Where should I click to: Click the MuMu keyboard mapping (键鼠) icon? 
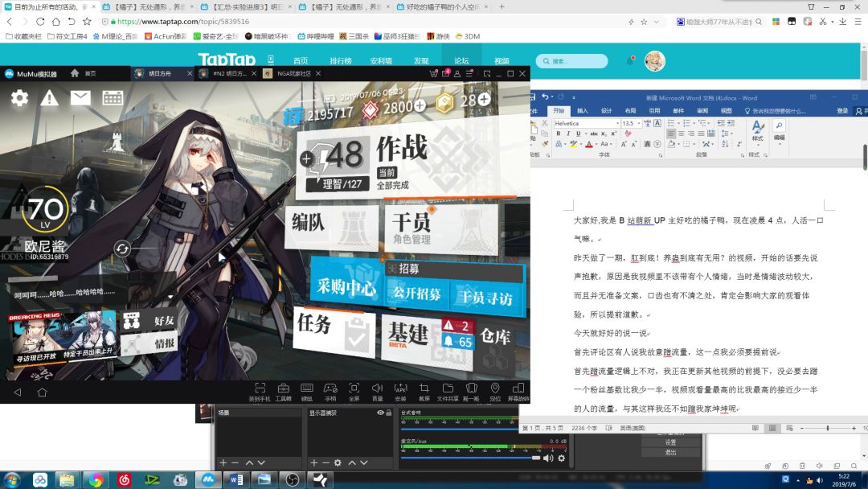[x=307, y=389]
